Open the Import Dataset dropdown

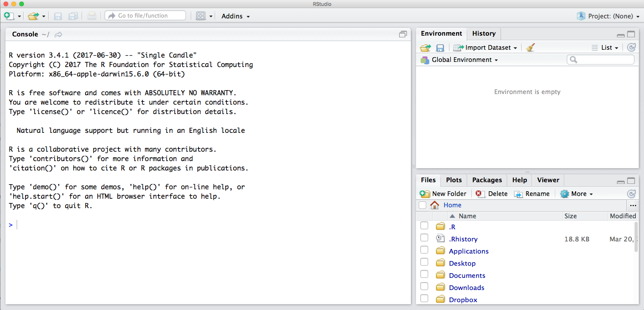[485, 48]
